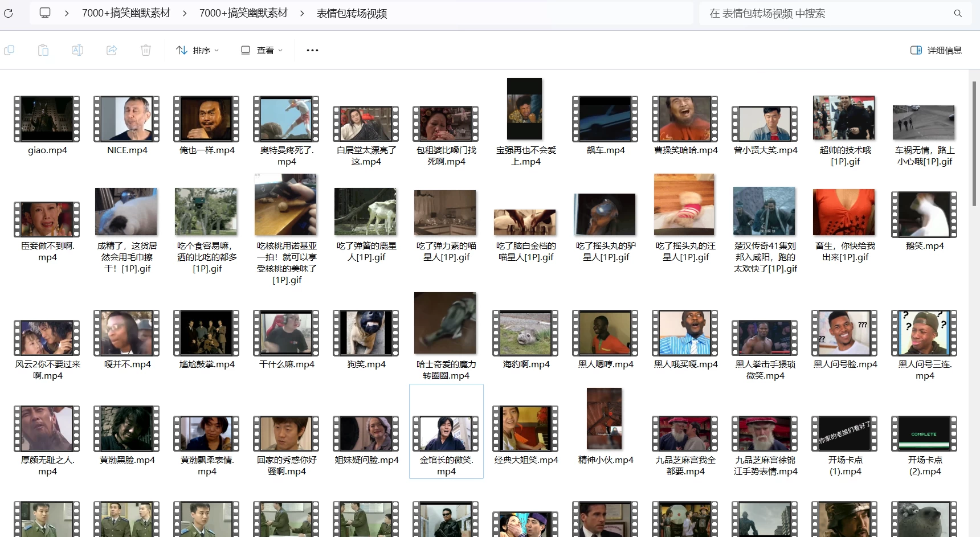Expand chevron after the first 7000+搞笑幽默素材 breadcrumb
This screenshot has width=980, height=537.
coord(185,13)
